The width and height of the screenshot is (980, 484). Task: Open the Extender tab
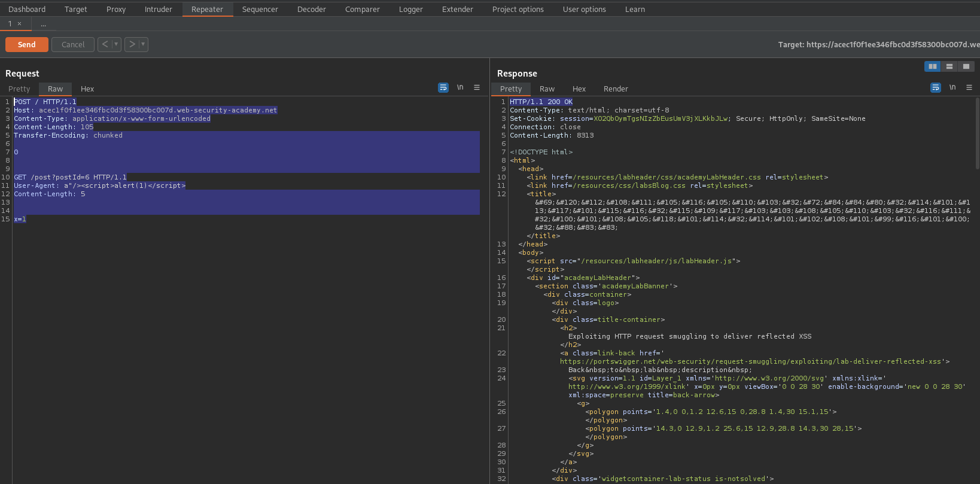[458, 9]
